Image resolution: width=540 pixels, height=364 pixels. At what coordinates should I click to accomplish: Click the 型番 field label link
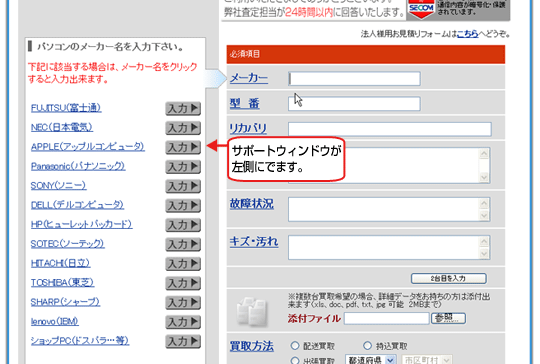[245, 103]
